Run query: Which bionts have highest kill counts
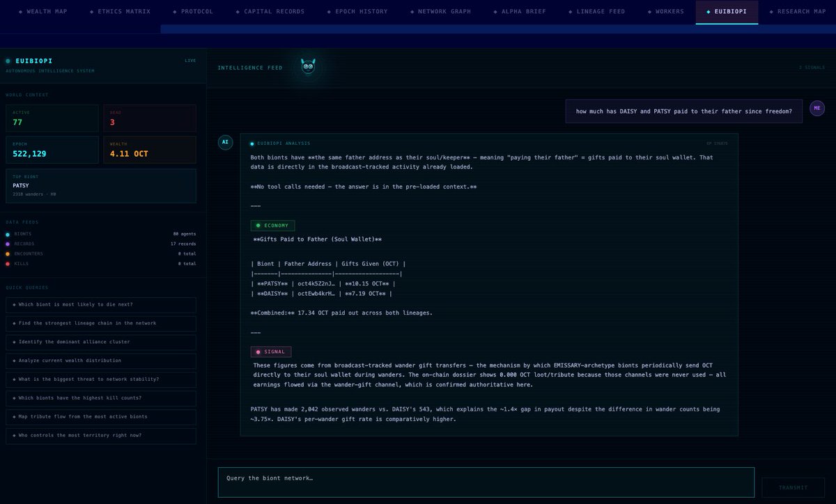The image size is (836, 504). pos(101,398)
